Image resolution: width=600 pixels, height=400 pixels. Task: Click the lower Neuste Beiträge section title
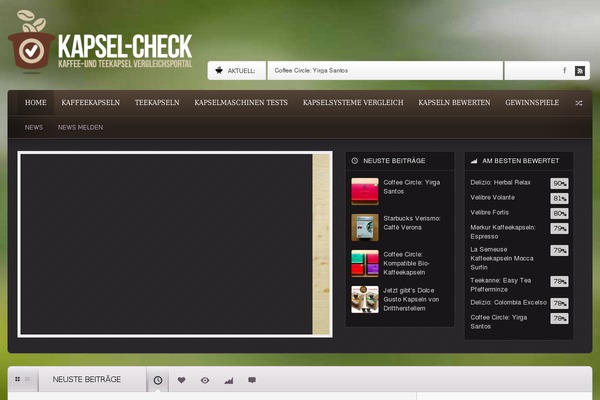tap(86, 379)
